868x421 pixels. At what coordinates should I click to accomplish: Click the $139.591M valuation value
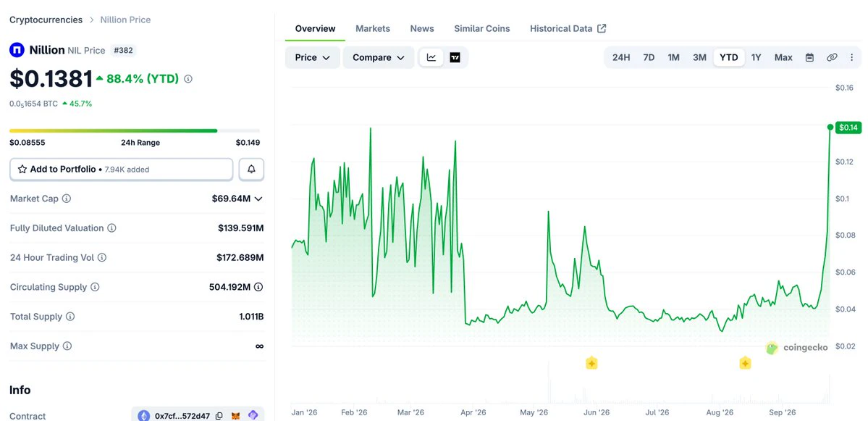click(x=241, y=228)
